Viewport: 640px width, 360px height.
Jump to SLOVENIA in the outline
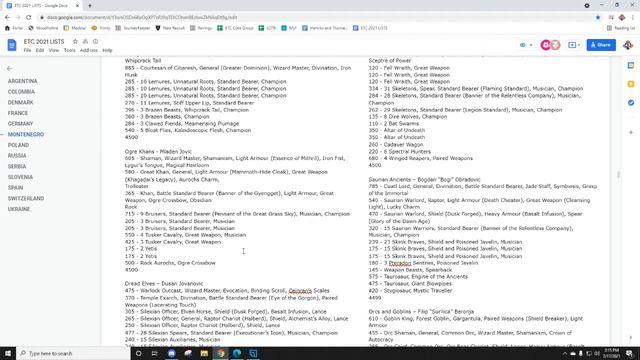click(20, 177)
